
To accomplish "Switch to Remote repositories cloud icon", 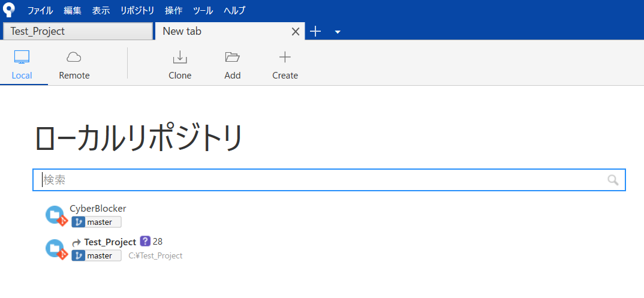I will click(x=74, y=58).
